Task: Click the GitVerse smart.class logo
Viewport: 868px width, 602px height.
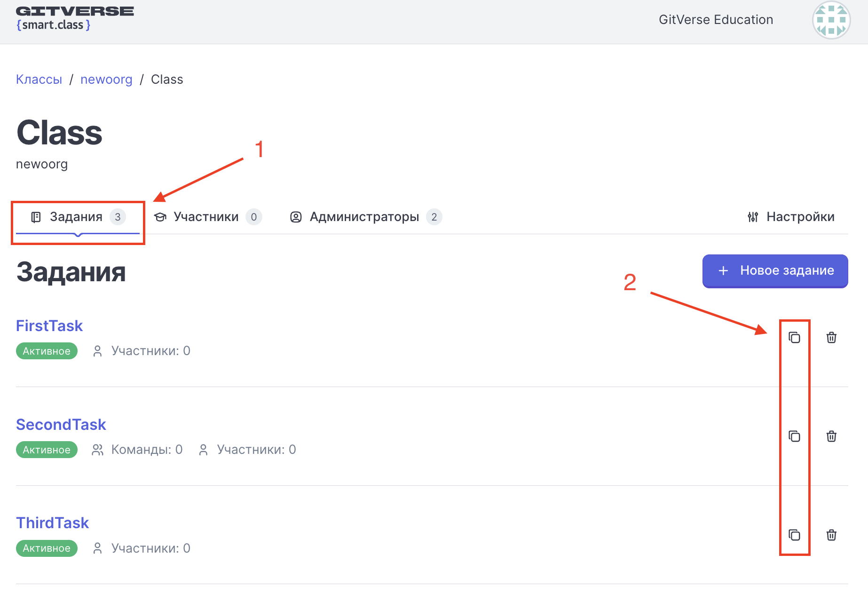Action: (x=75, y=19)
